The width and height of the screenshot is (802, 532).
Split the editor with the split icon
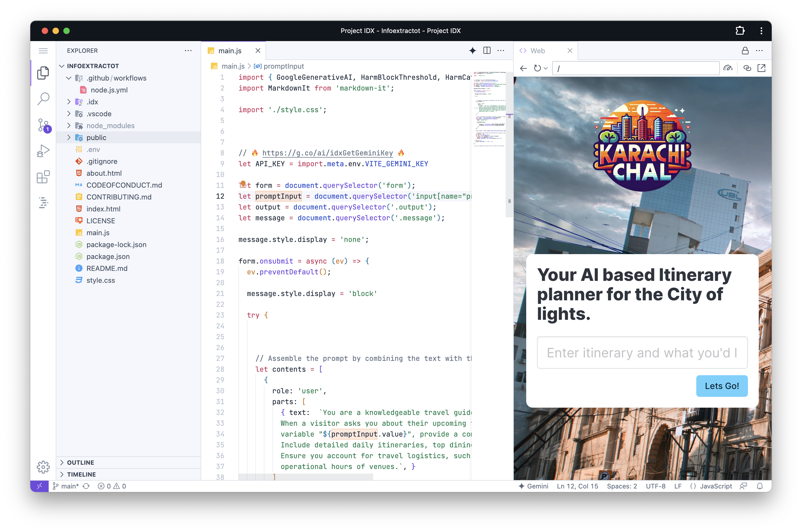point(487,51)
